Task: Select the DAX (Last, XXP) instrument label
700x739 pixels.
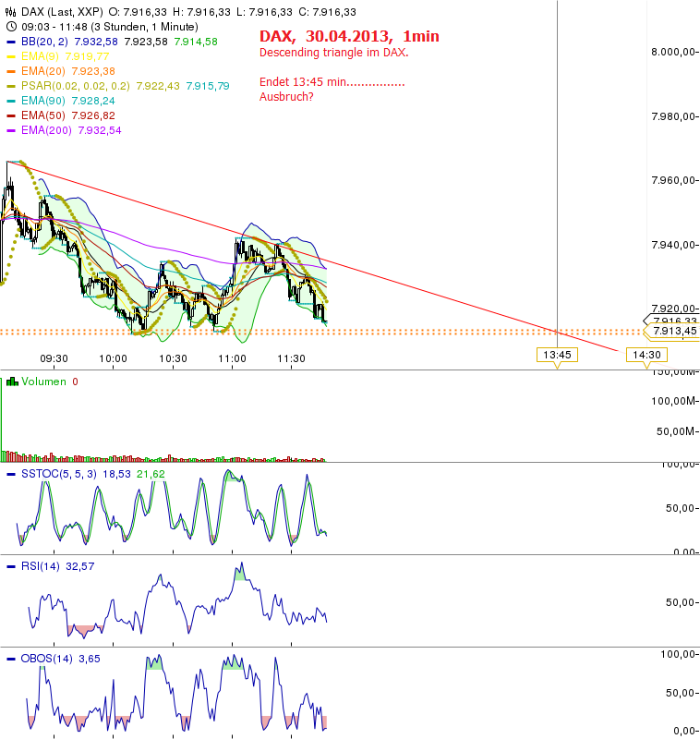Action: coord(62,12)
